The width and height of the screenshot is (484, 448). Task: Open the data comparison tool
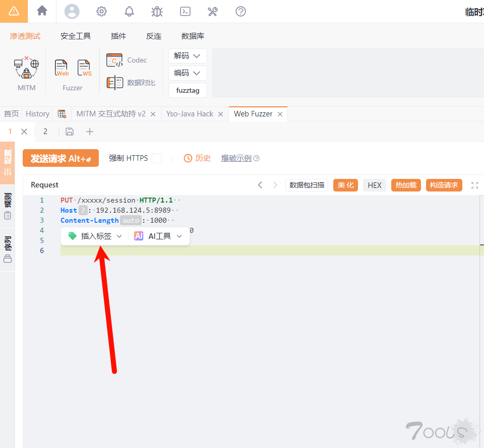coord(131,83)
